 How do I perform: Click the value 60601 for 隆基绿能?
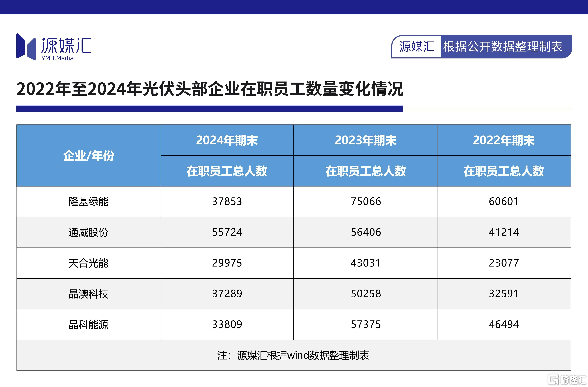[x=504, y=201]
